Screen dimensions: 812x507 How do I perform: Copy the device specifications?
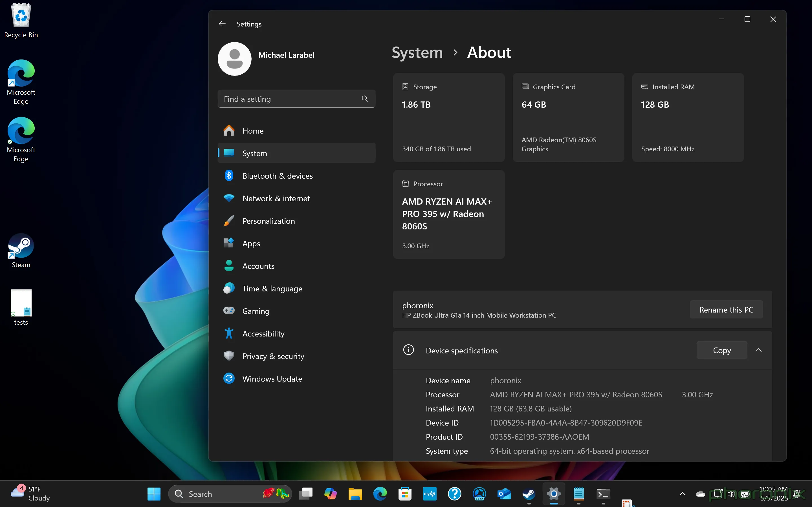click(x=721, y=350)
